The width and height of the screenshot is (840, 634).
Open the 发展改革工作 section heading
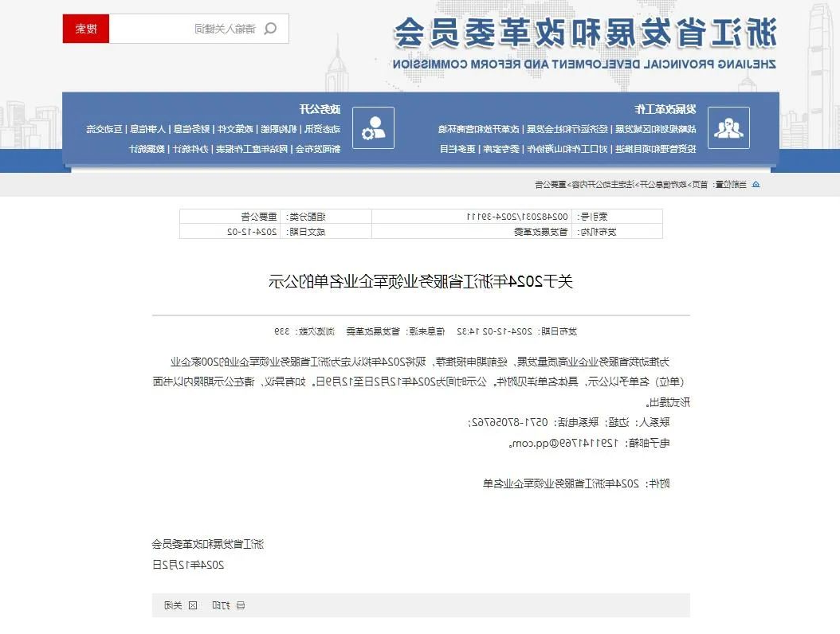click(665, 109)
